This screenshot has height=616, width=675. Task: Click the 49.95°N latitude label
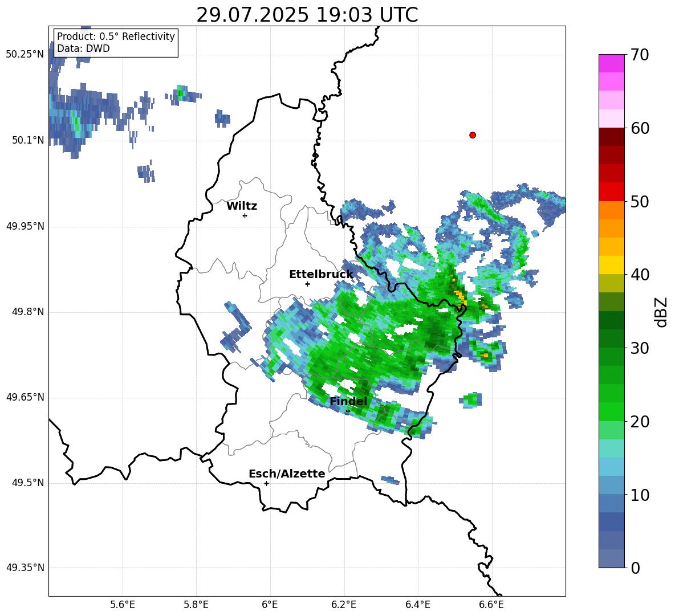coord(25,226)
